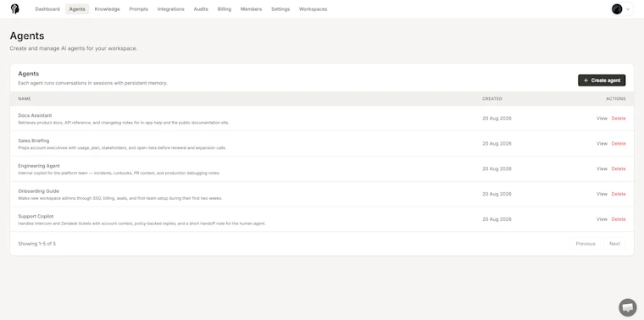This screenshot has height=320, width=644.
Task: Click the created date in Onboarding Guide row
Action: 497,194
